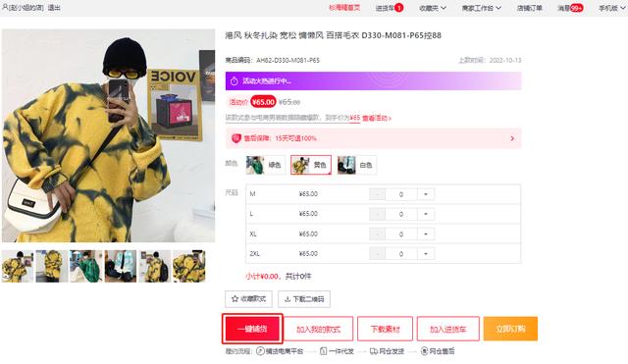Increase quantity for size 2XL
The height and width of the screenshot is (364, 628).
pyautogui.click(x=426, y=254)
